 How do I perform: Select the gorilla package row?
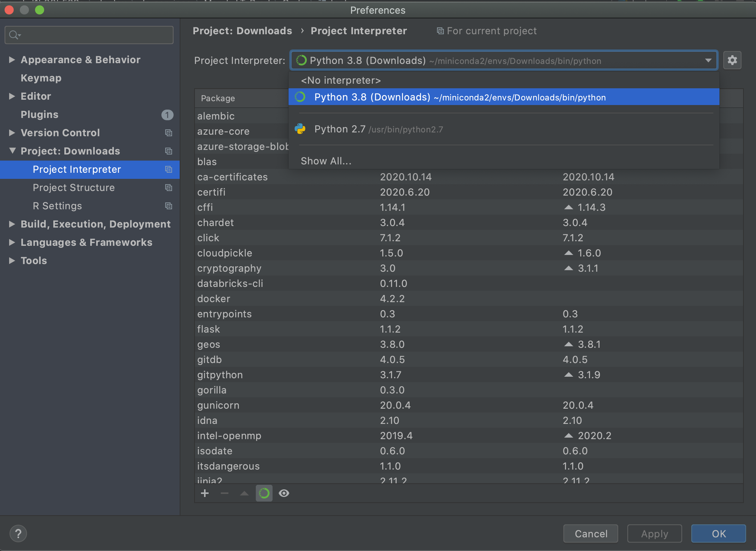point(469,390)
